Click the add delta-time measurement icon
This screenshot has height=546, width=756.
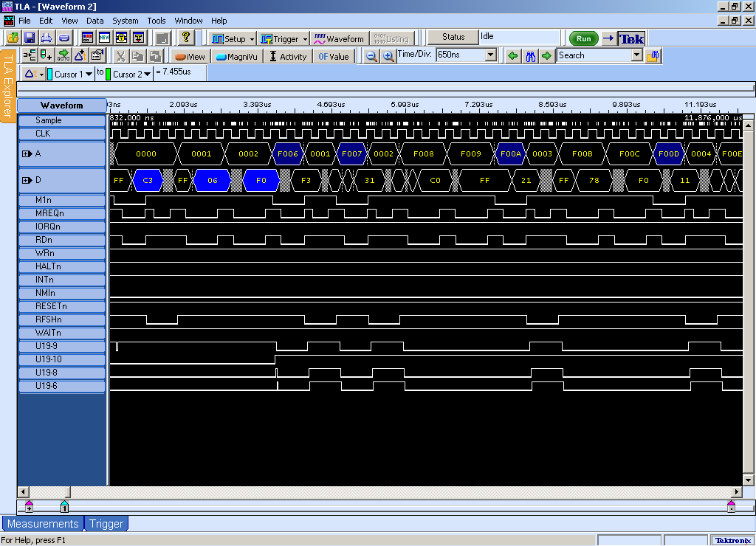click(80, 56)
